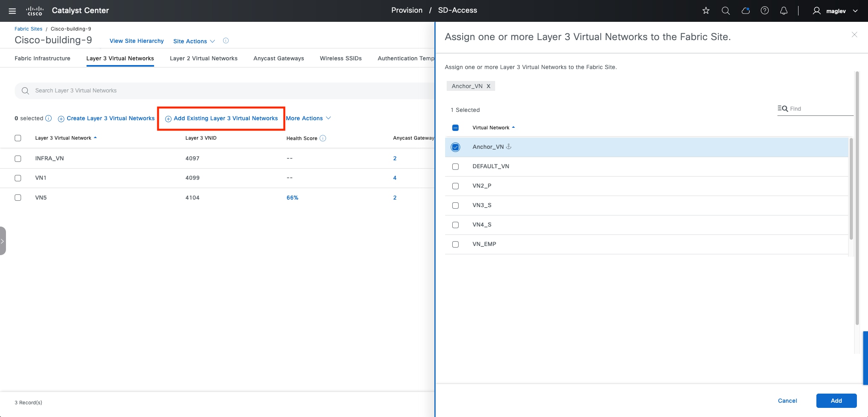Click the search icon in Layer 3 search
This screenshot has height=417, width=868.
pyautogui.click(x=25, y=91)
